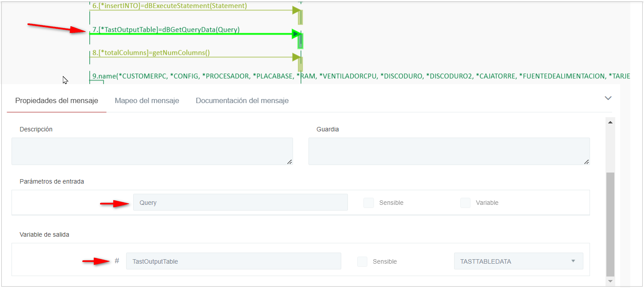644x288 pixels.
Task: Switch to the Mapeo del mensaje tab
Action: pos(147,101)
